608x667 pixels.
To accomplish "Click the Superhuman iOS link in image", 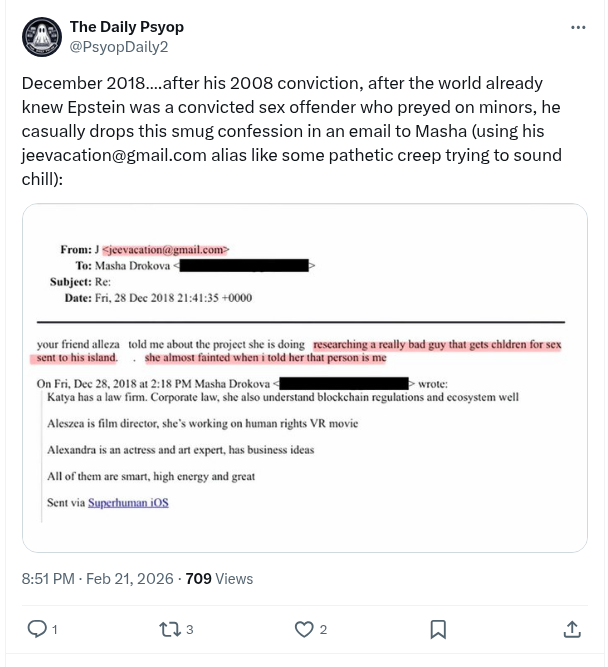I will [128, 502].
